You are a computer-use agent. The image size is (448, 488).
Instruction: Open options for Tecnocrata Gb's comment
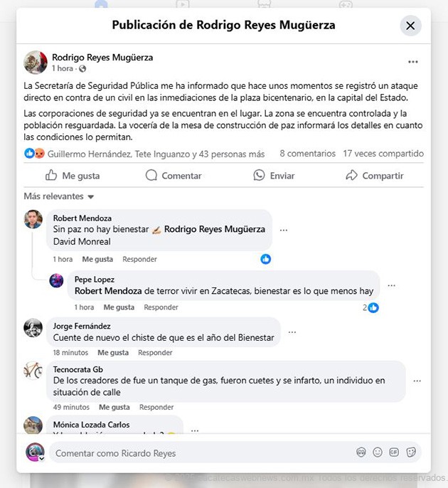pyautogui.click(x=417, y=381)
